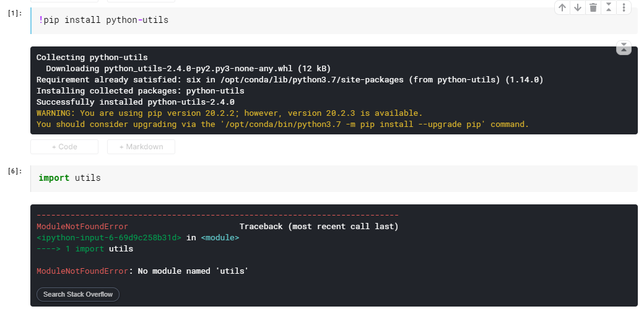Click the ipython-input-6 traceback reference
The width and height of the screenshot is (644, 327).
109,237
